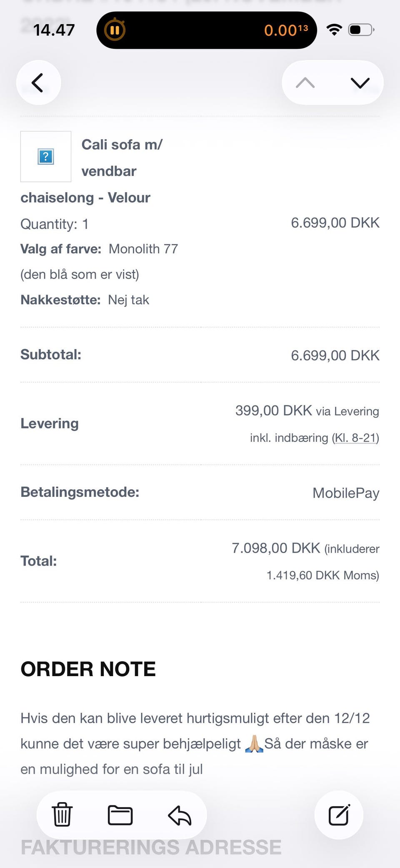Tap the ORDER NOTE heading
Image resolution: width=400 pixels, height=868 pixels.
(88, 669)
